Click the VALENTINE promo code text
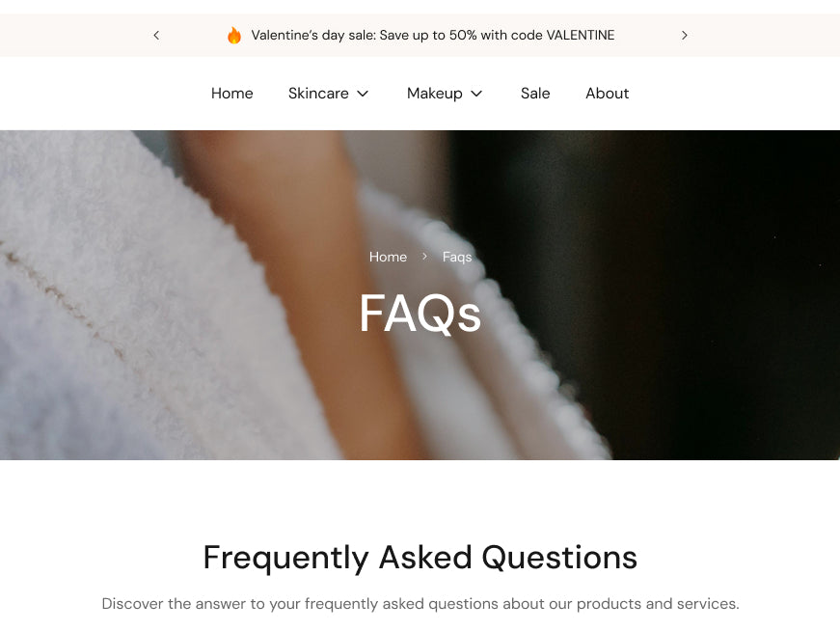 [x=581, y=36]
